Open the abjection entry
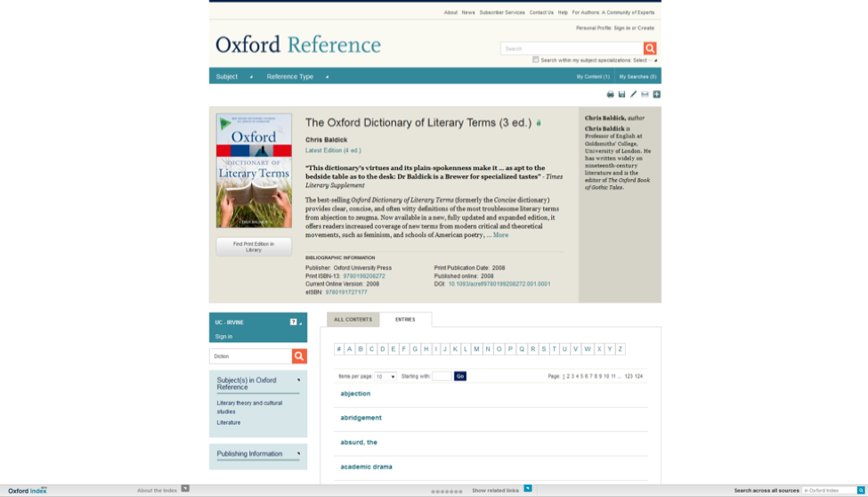The image size is (868, 497). pyautogui.click(x=355, y=394)
